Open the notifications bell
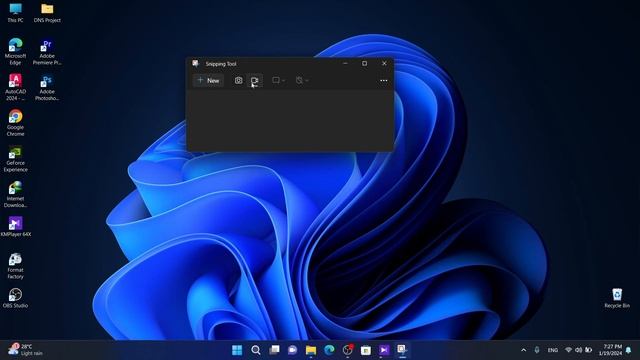Screen dimensions: 640x360 [x=629, y=350]
